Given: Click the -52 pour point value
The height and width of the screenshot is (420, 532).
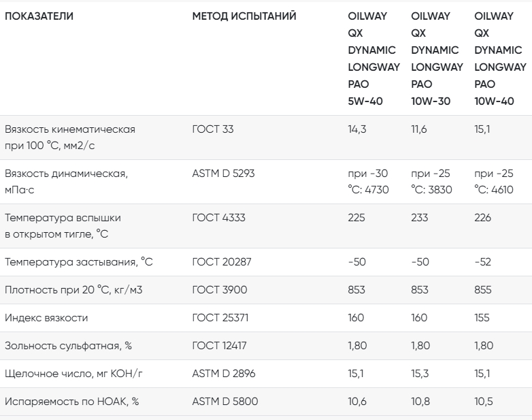Looking at the screenshot, I should [x=482, y=262].
